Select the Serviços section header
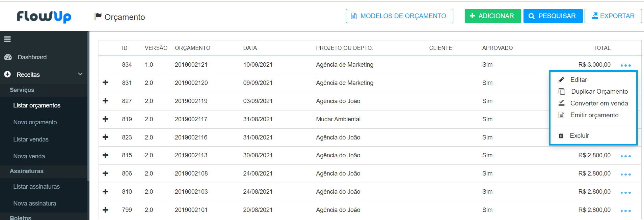 tap(22, 90)
